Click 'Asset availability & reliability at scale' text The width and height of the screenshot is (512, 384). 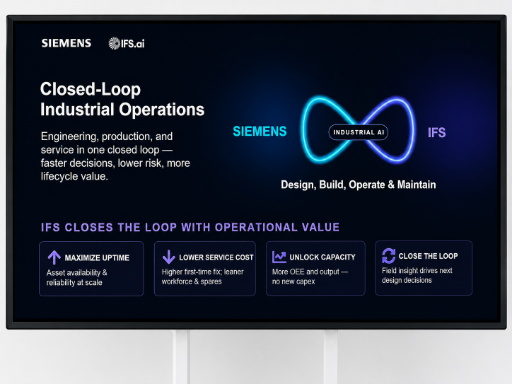(x=77, y=277)
